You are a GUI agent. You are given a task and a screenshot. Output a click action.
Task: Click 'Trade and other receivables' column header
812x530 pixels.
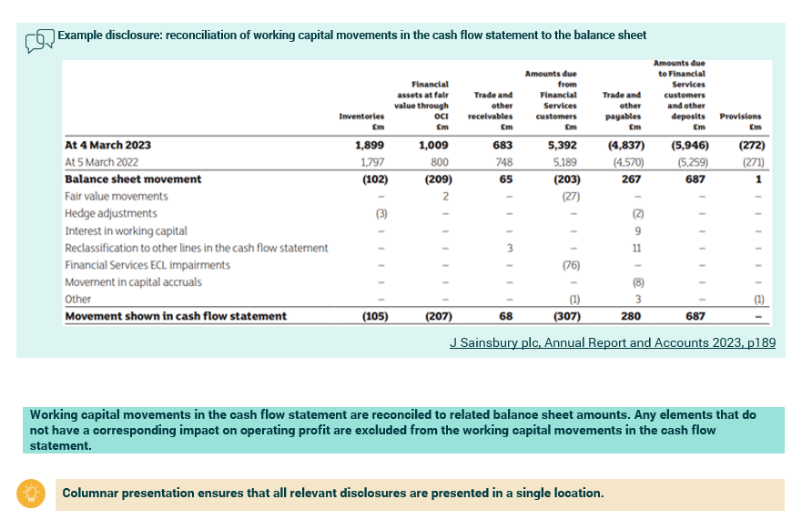(491, 111)
